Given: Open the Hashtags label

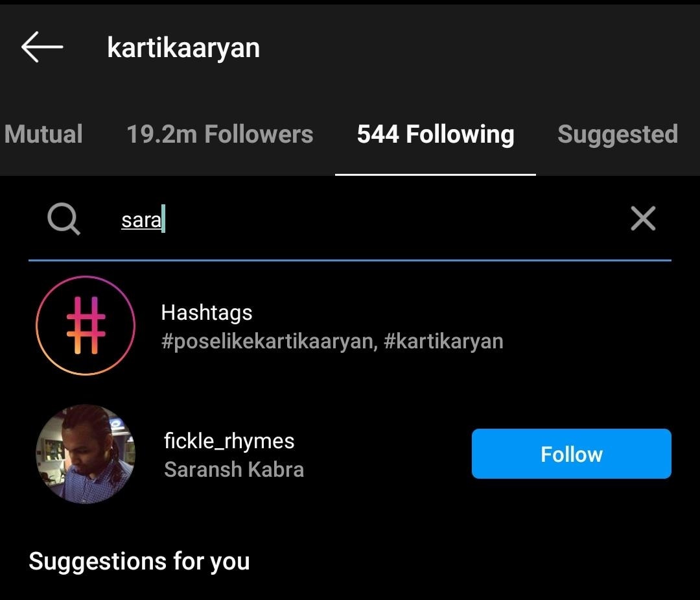Looking at the screenshot, I should (x=206, y=313).
